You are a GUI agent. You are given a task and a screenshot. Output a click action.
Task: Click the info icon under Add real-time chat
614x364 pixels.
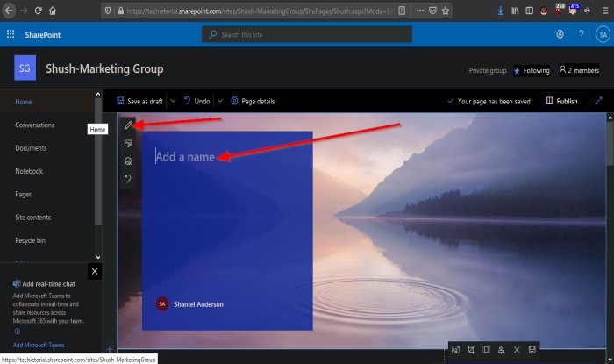(17, 332)
